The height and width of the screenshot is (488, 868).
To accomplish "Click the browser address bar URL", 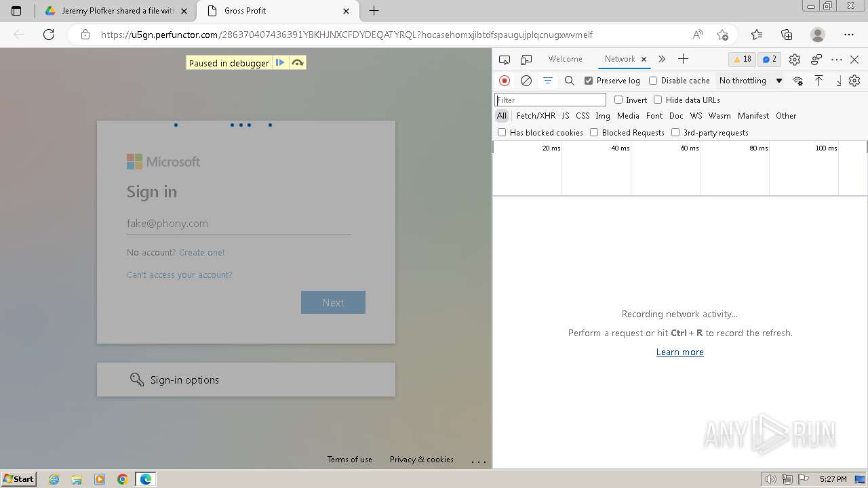I will tap(347, 35).
